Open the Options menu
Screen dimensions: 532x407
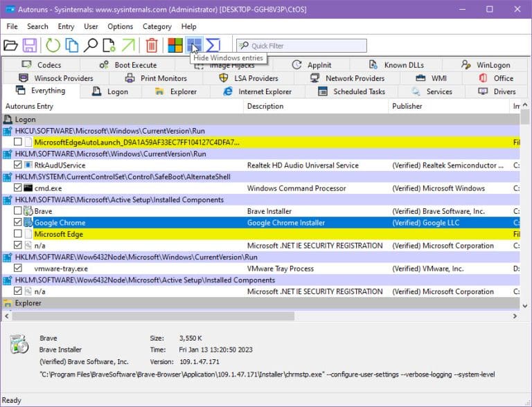120,26
